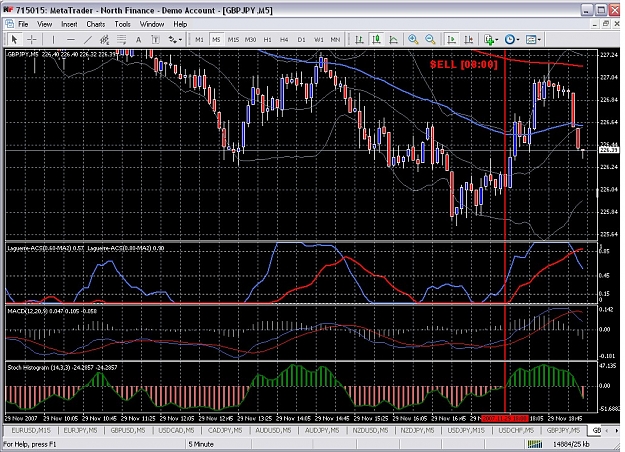Choose the Vertical Line drawing tool

click(53, 39)
